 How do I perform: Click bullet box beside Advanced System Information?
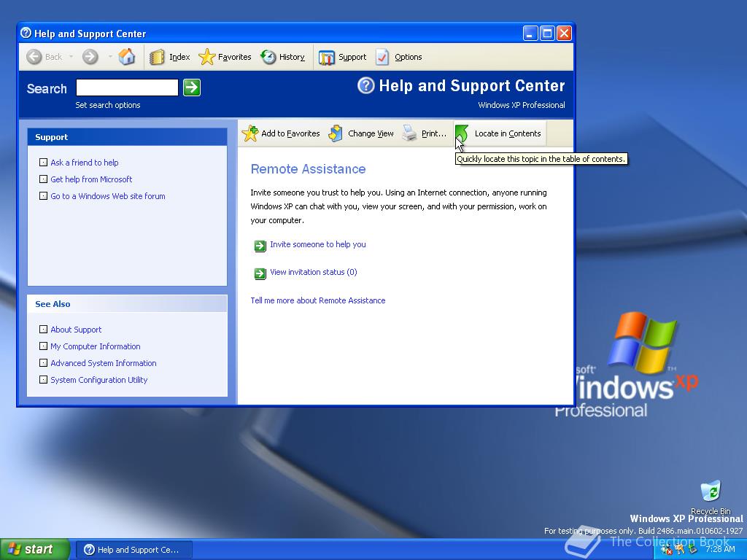[x=43, y=363]
